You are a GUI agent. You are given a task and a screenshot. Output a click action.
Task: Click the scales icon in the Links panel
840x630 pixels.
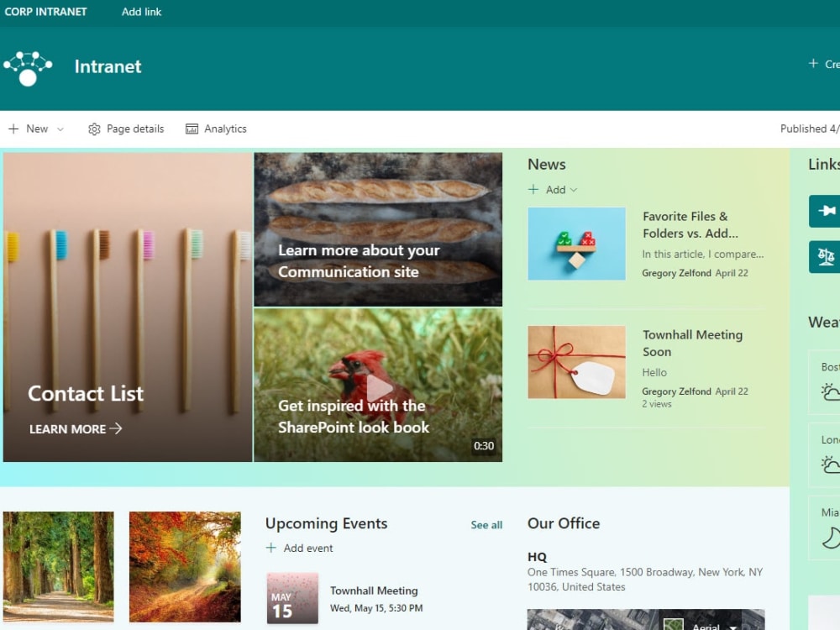(827, 257)
